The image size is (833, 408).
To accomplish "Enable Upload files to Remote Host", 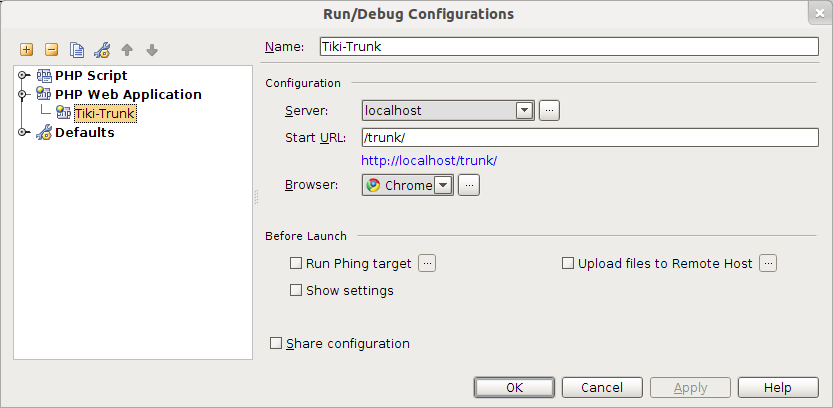I will (x=568, y=263).
